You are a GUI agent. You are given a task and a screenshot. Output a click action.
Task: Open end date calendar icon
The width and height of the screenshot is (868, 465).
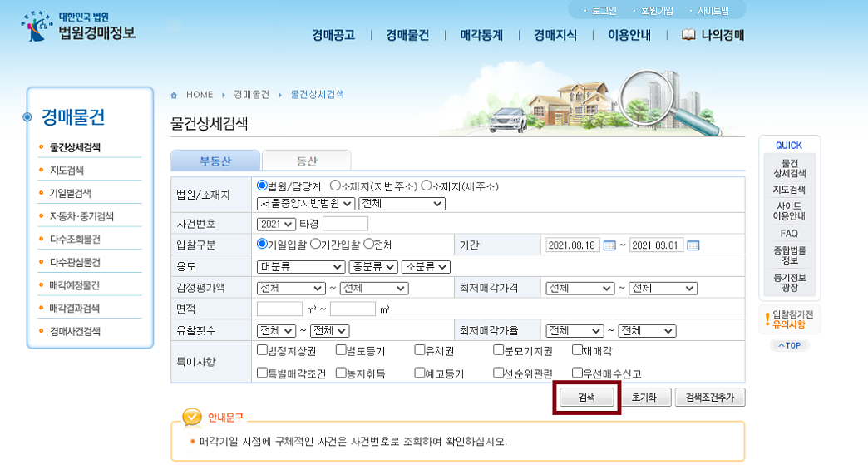pos(693,245)
